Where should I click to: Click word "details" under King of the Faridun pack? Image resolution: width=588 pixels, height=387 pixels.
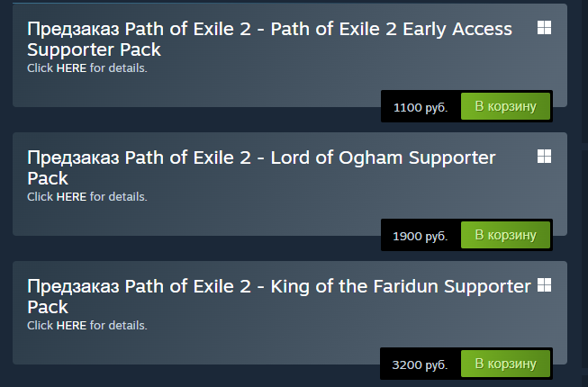pyautogui.click(x=128, y=326)
